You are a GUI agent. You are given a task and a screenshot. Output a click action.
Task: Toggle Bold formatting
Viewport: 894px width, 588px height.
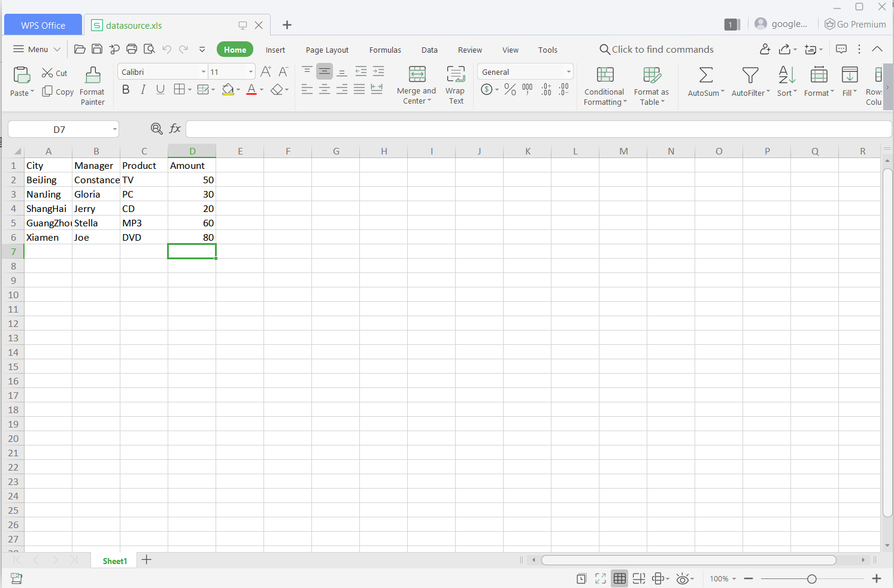coord(126,90)
